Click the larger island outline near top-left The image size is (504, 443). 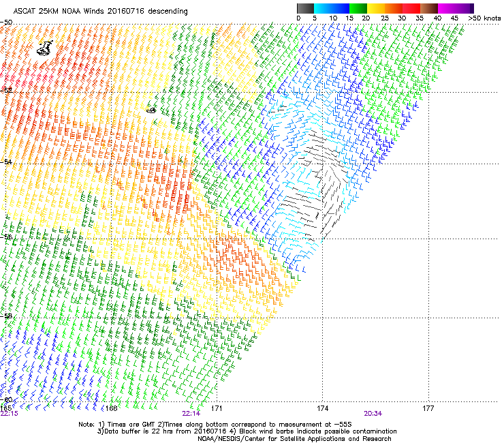coord(44,48)
